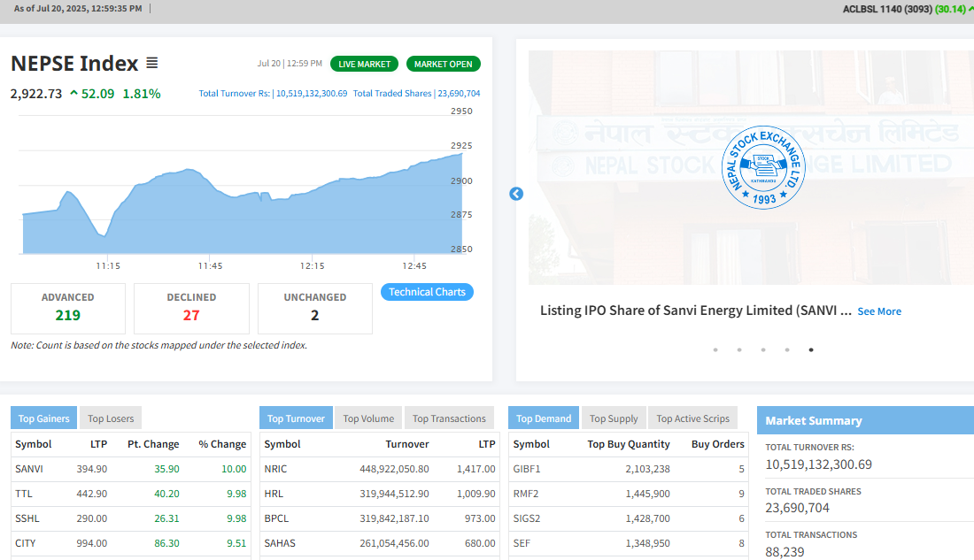Select the third carousel dot indicator
The height and width of the screenshot is (560, 974).
point(763,349)
